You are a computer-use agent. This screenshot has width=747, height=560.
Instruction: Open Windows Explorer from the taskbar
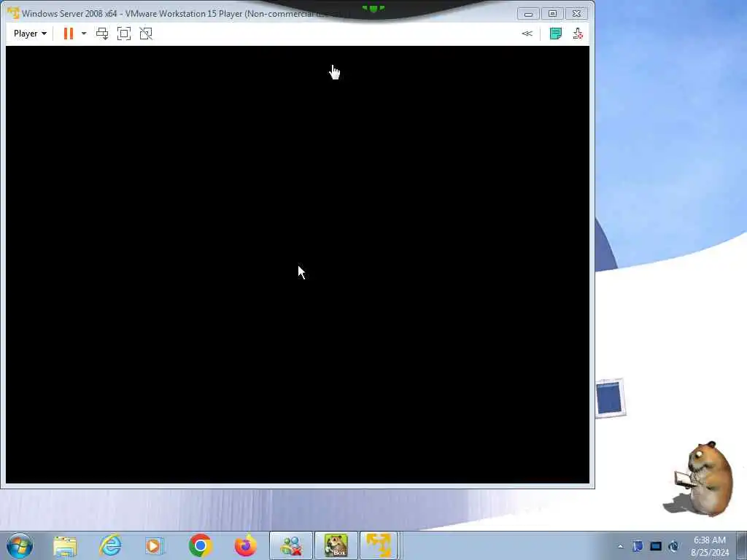(65, 546)
